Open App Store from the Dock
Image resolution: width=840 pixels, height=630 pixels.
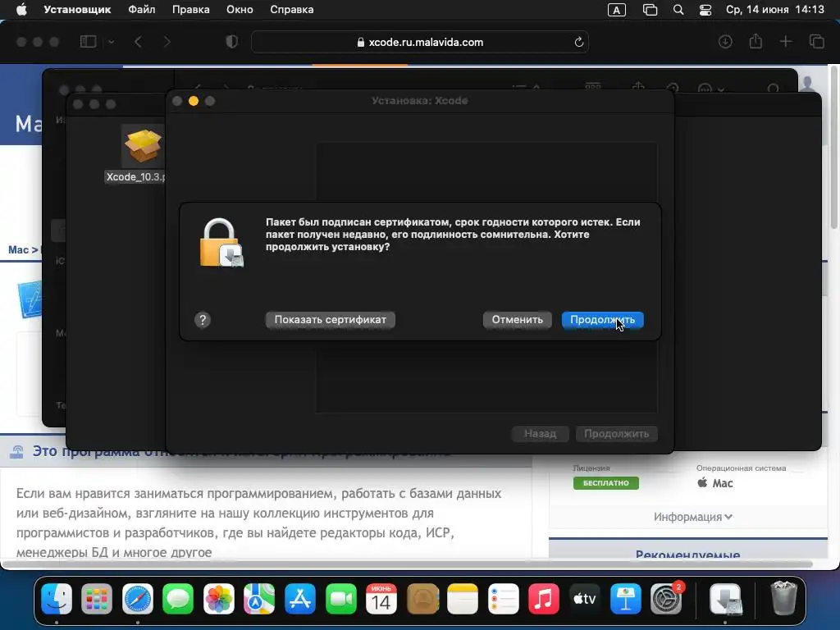300,598
